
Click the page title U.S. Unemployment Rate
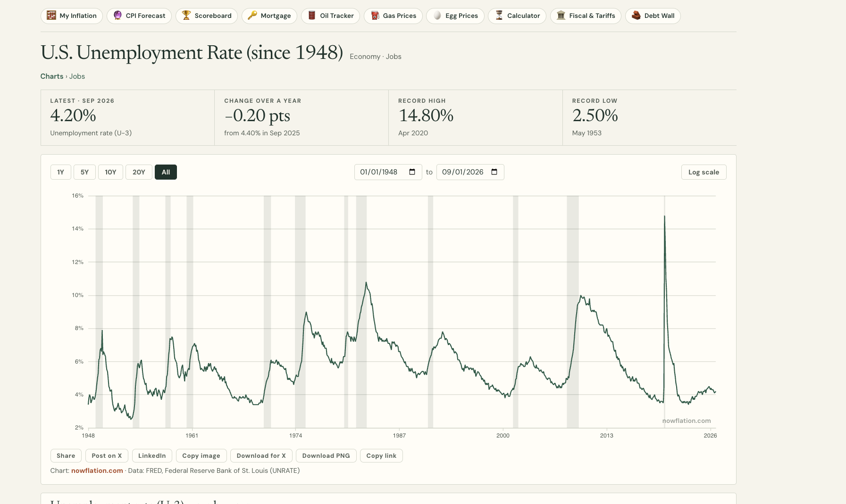[x=192, y=53]
